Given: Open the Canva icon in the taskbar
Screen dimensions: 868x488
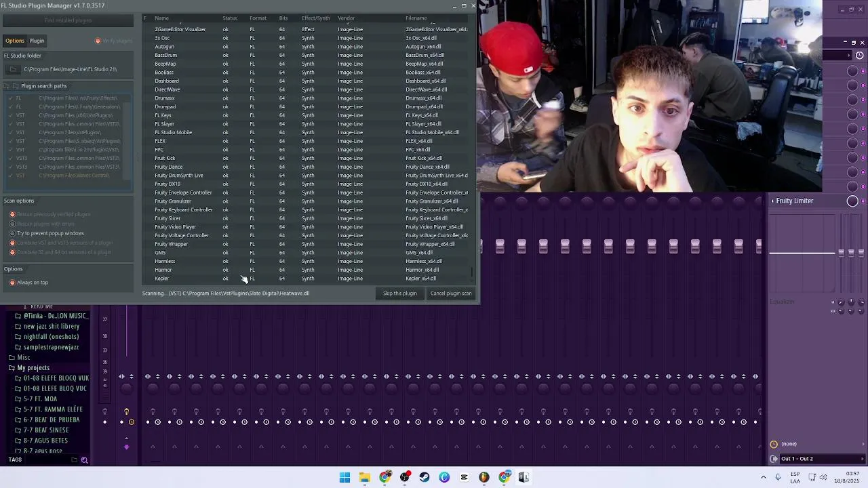Looking at the screenshot, I should (x=444, y=477).
